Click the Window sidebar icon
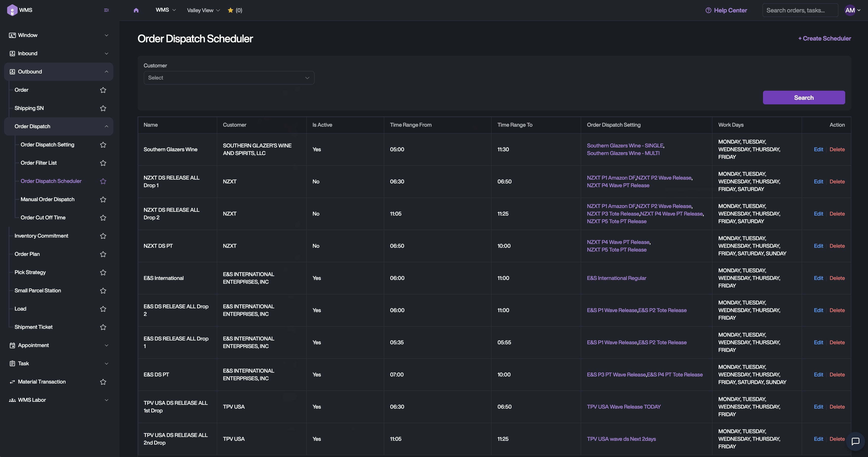868x457 pixels. pyautogui.click(x=12, y=35)
